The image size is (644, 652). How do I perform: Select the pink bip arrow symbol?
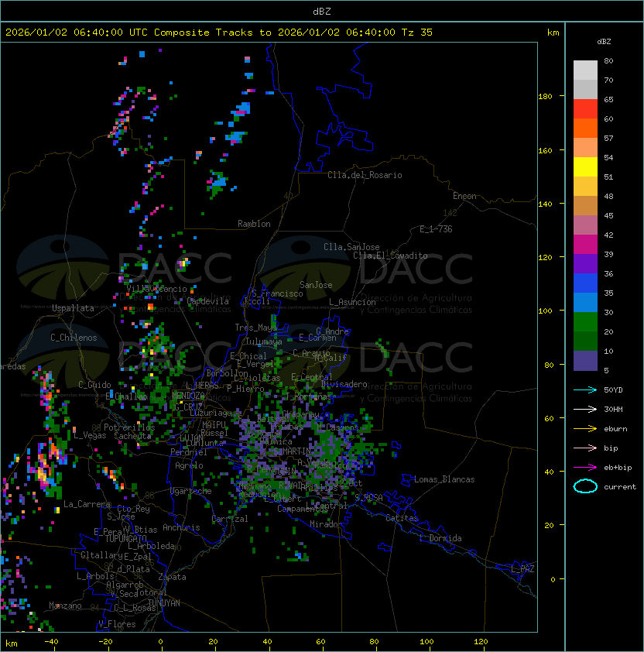pos(585,448)
